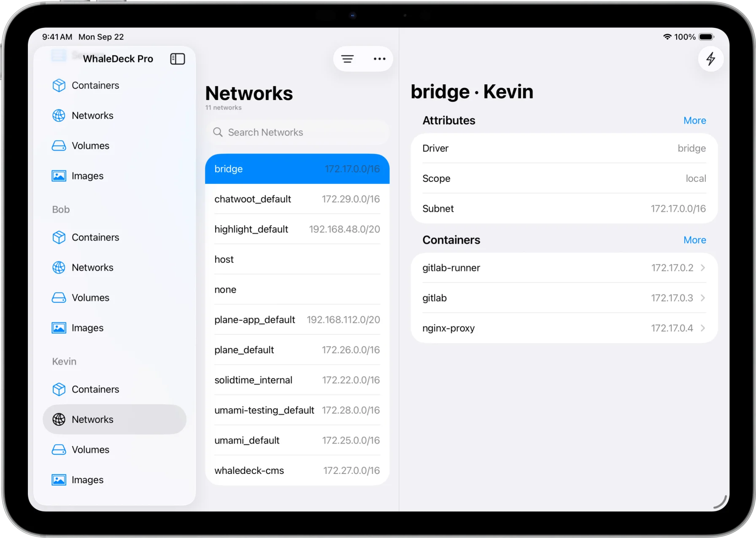Image resolution: width=756 pixels, height=538 pixels.
Task: Click More next to Containers heading
Action: pyautogui.click(x=694, y=239)
